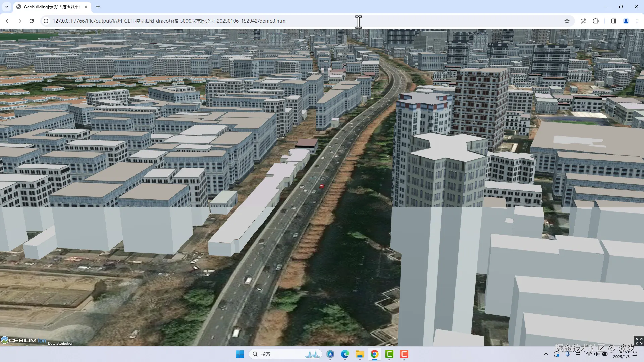Go back to previous page

pyautogui.click(x=7, y=21)
